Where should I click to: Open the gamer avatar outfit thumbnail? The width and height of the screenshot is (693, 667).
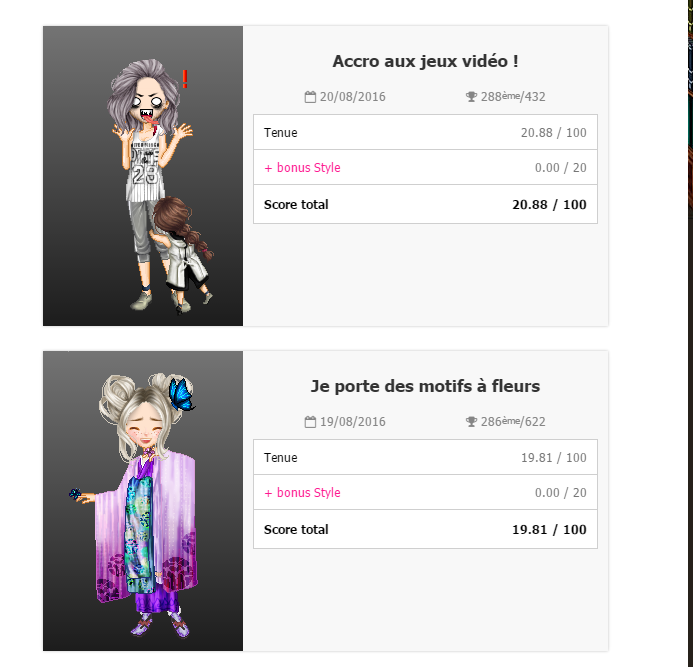coord(143,176)
